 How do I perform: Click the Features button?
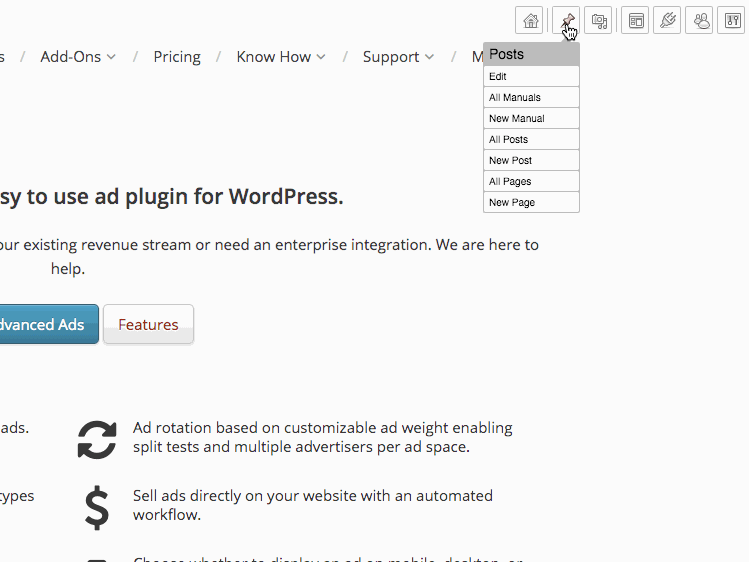coord(149,324)
